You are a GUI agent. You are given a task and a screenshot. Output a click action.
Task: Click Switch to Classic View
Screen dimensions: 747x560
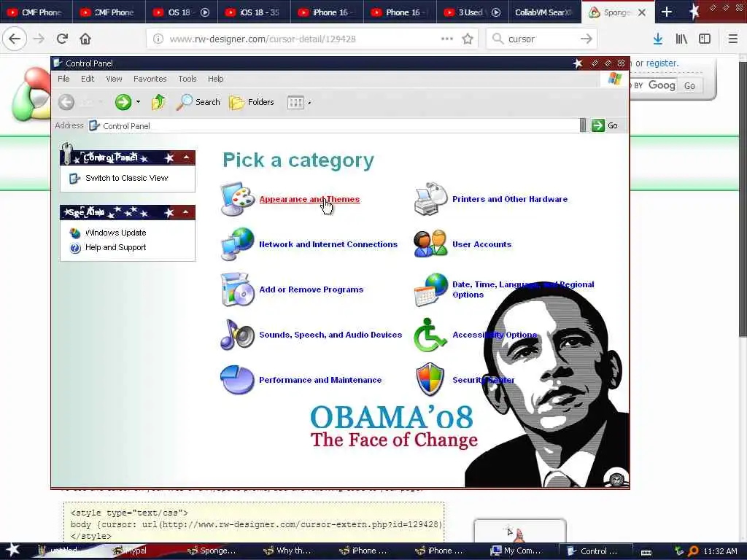pos(127,178)
